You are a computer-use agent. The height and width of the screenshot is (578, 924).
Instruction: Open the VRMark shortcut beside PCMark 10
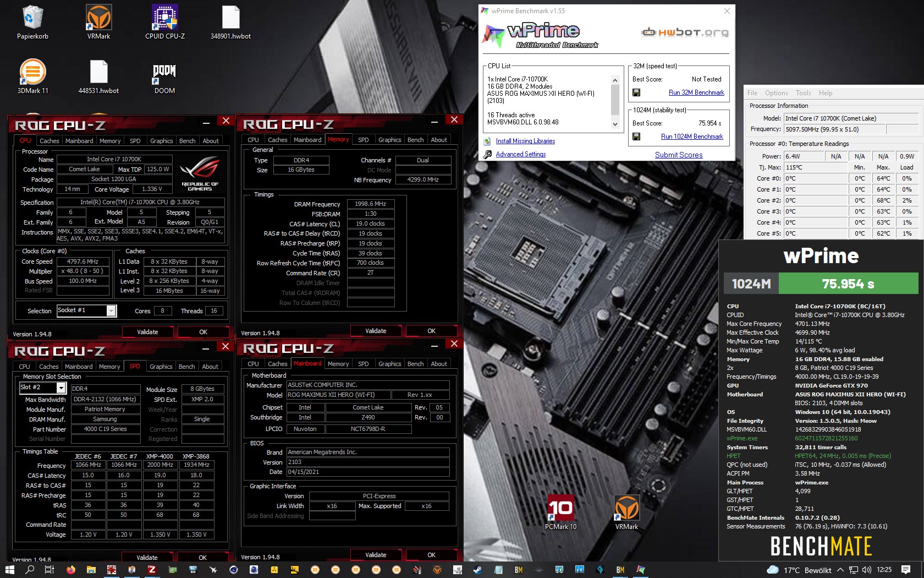[626, 513]
